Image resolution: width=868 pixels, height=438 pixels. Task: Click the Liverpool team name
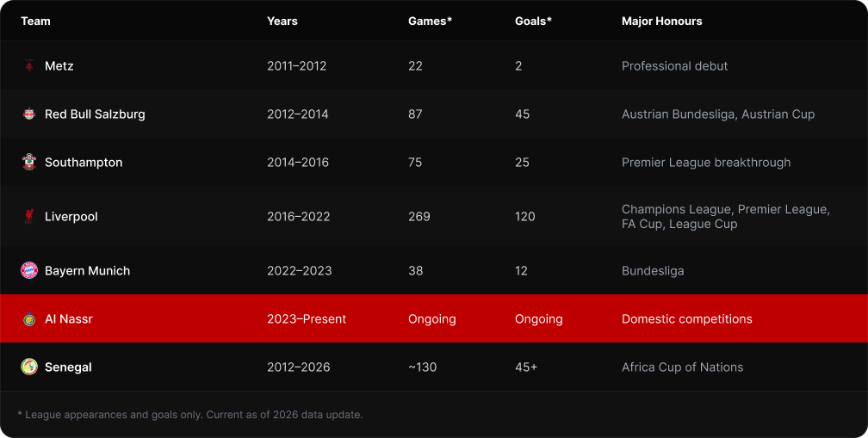pos(71,216)
